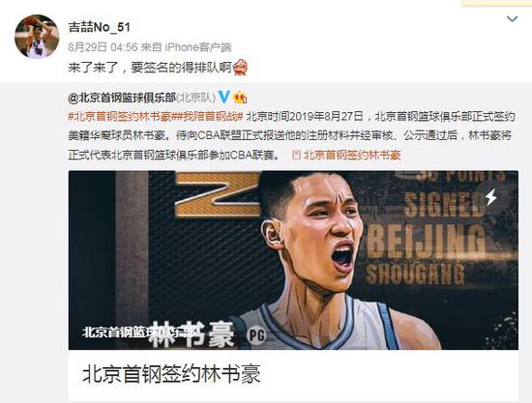This screenshot has width=532, height=403.
Task: Open the #我陪首钢战# hashtag
Action: pyautogui.click(x=209, y=117)
